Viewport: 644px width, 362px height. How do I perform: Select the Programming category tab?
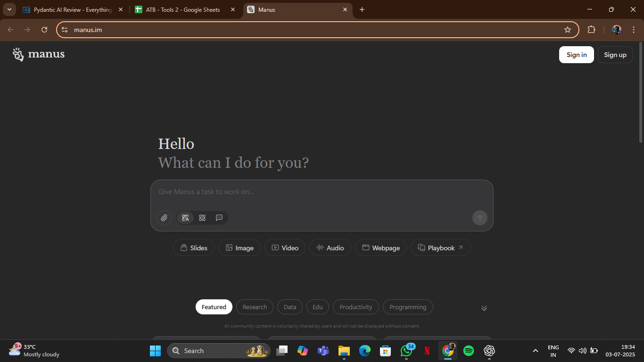coord(408,307)
